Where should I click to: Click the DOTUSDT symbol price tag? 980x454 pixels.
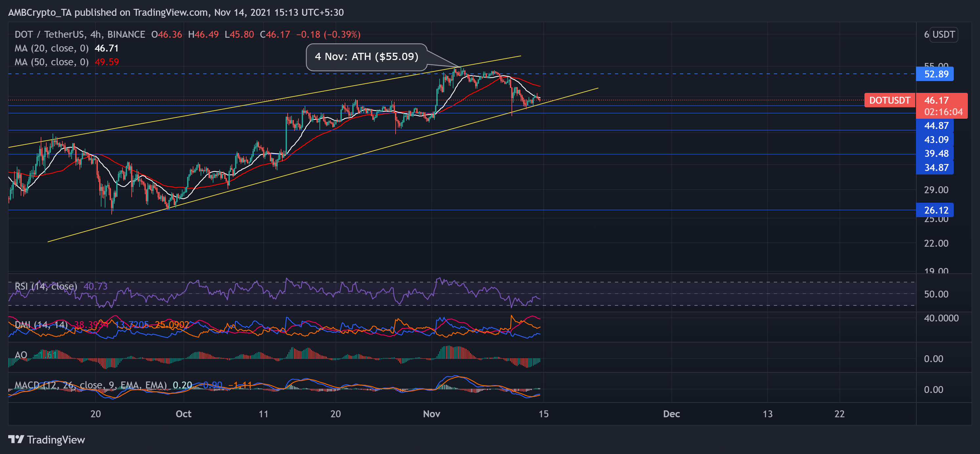tap(889, 100)
